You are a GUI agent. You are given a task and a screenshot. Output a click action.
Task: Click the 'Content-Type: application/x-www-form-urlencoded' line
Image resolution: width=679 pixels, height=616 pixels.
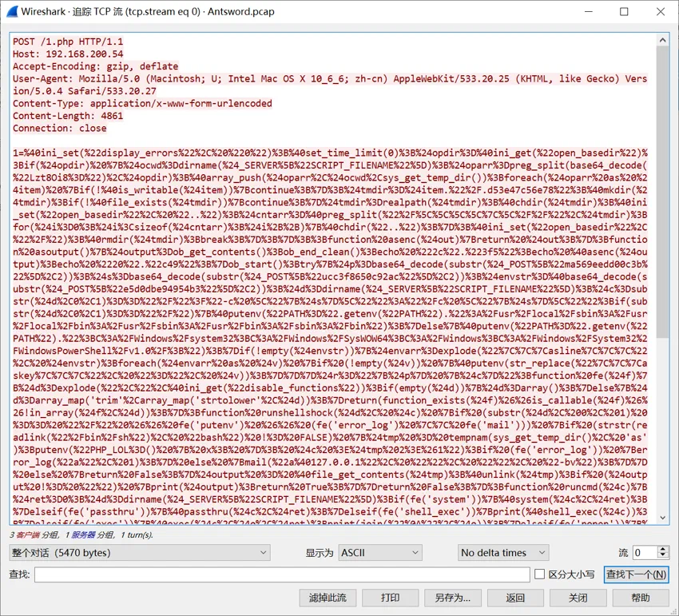pos(142,104)
